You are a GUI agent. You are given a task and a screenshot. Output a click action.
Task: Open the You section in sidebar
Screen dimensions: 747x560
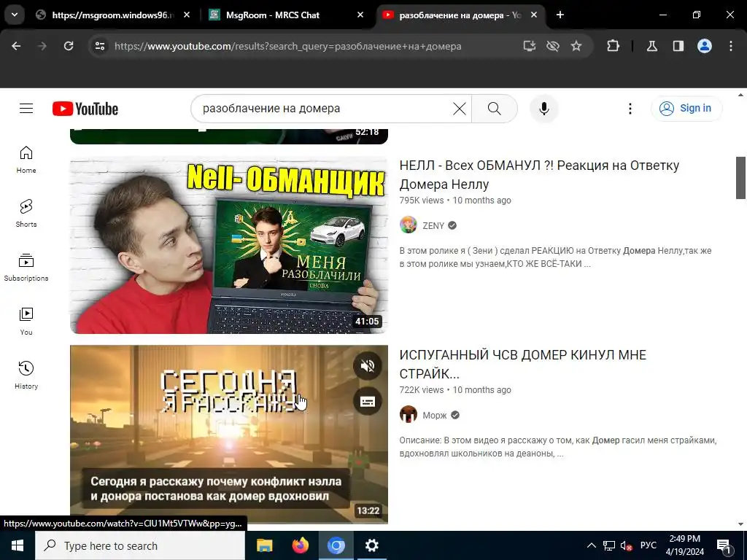[x=26, y=321]
